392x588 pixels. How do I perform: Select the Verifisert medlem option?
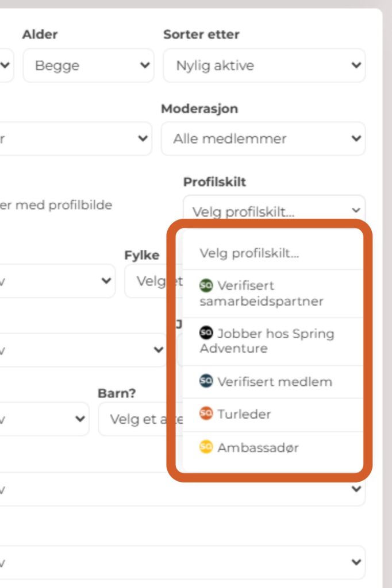click(275, 382)
